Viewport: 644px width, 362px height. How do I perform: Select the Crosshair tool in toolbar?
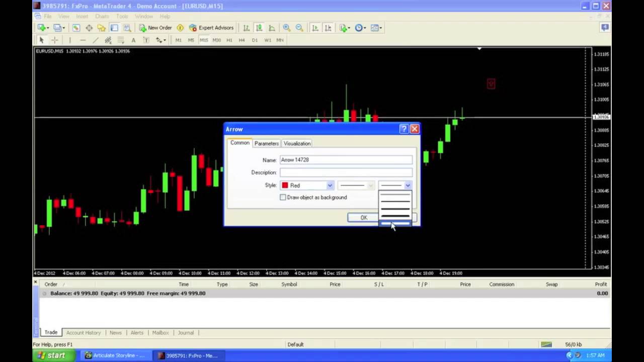pyautogui.click(x=55, y=40)
